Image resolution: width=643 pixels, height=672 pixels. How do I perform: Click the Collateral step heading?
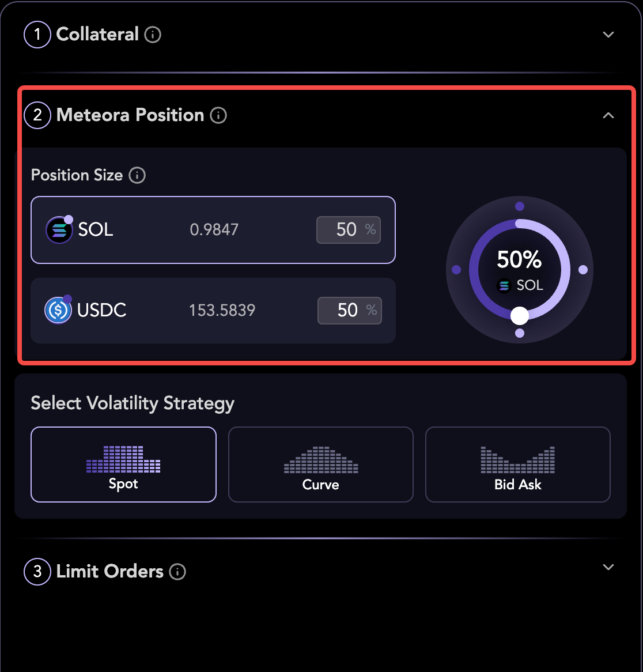tap(97, 35)
